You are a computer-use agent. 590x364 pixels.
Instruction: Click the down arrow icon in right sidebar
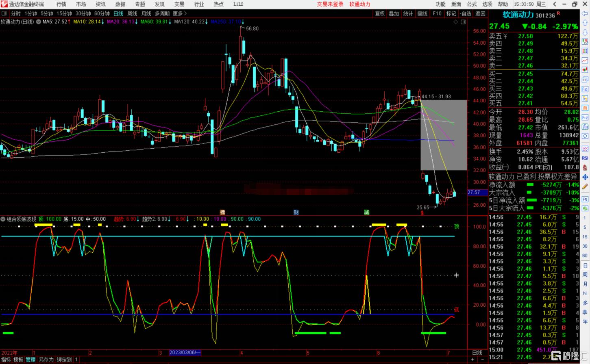pyautogui.click(x=585, y=32)
